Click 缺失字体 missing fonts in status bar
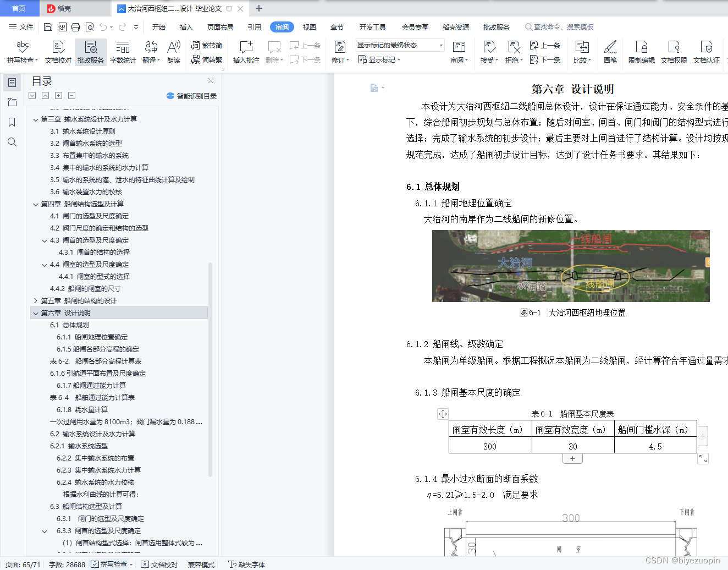Viewport: 728px width, 570px height. pos(246,564)
